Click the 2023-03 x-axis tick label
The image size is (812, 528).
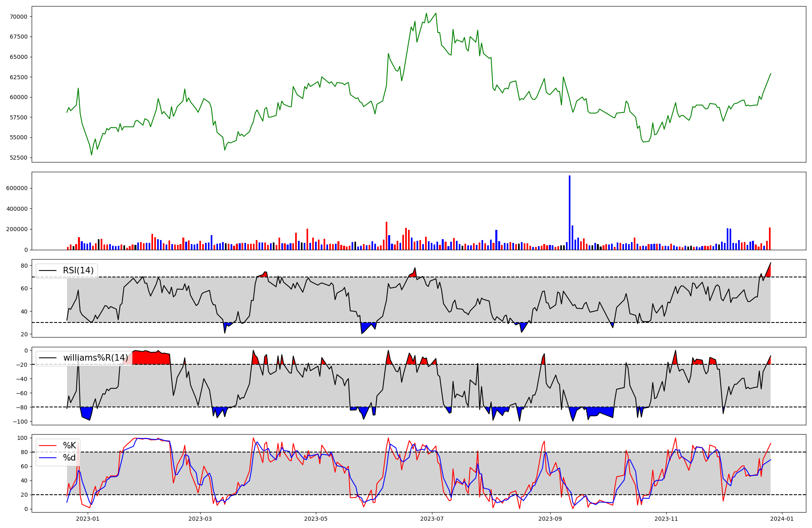[x=200, y=519]
